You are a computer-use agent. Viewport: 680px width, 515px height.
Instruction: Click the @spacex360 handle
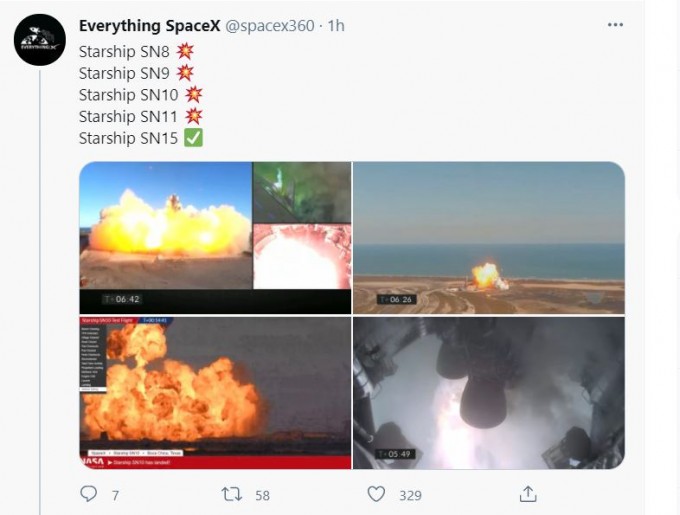coord(267,25)
